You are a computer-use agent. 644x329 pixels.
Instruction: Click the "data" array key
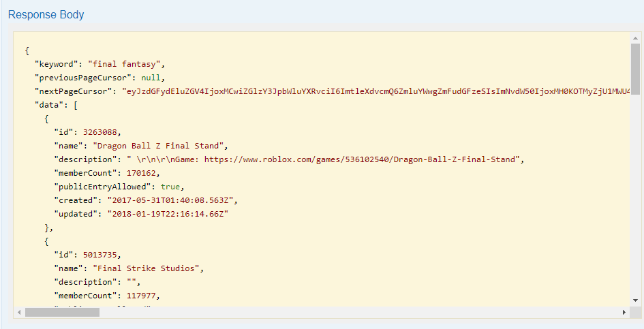coord(48,104)
